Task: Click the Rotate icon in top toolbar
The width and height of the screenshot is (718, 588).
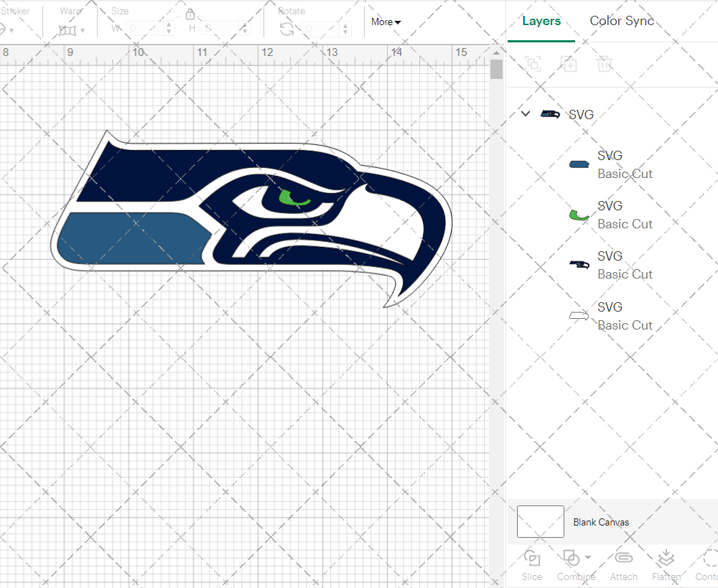Action: pos(286,29)
